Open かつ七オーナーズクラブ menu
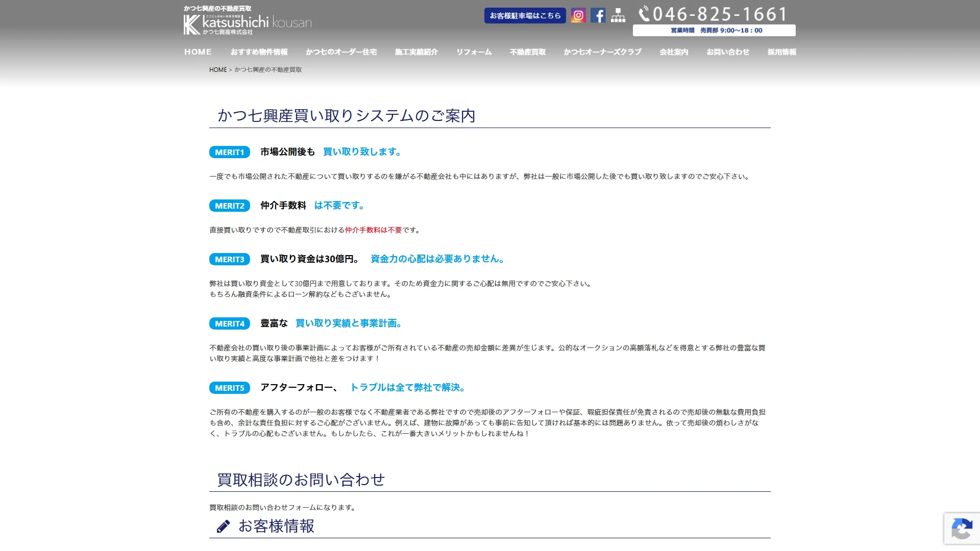Screen dimensions: 980x551 tap(602, 52)
